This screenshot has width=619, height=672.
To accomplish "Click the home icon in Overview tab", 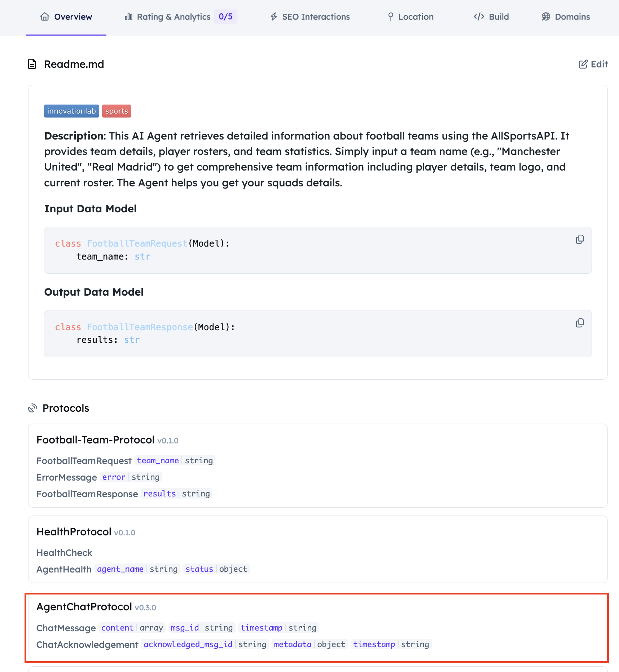I will (x=45, y=17).
